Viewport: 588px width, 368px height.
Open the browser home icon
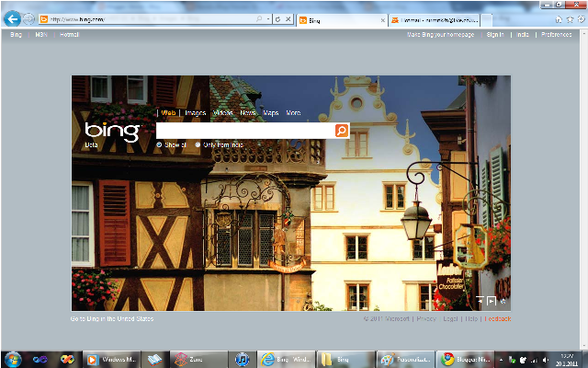[x=558, y=19]
